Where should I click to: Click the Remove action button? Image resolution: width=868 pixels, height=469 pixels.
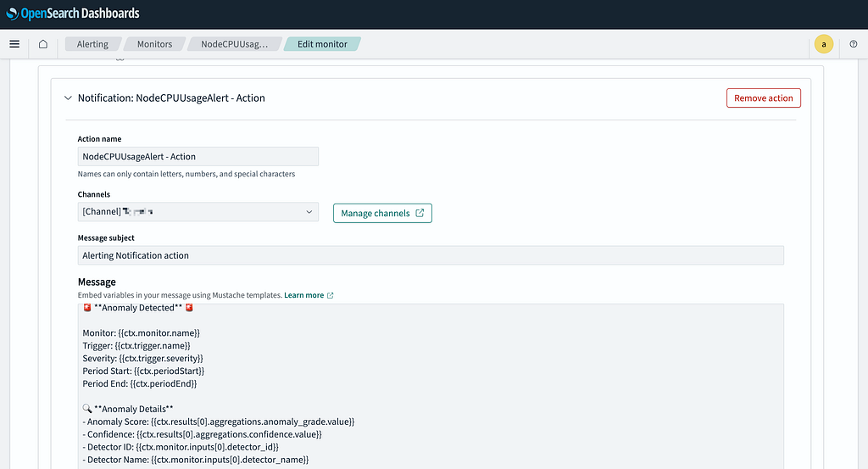tap(764, 98)
